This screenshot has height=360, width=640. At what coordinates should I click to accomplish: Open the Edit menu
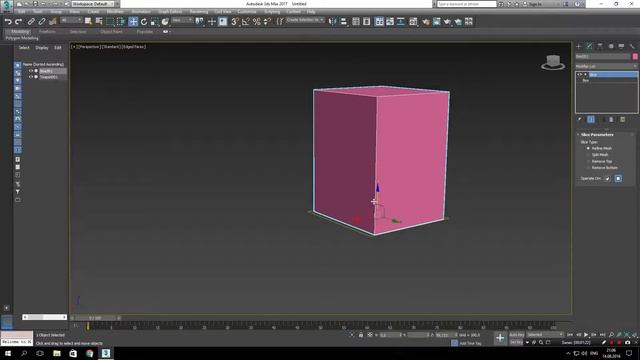22,12
